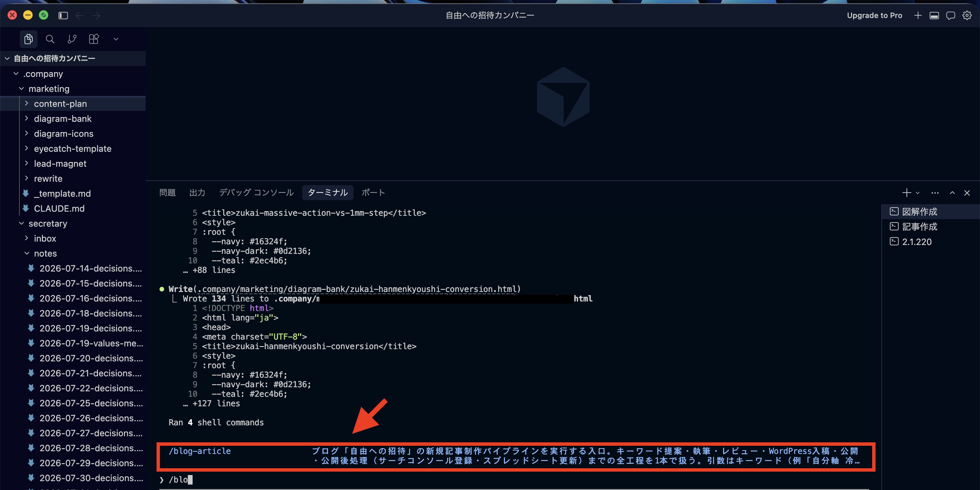Expand the lead-magnet folder
Image resolution: width=980 pixels, height=490 pixels.
[73, 164]
